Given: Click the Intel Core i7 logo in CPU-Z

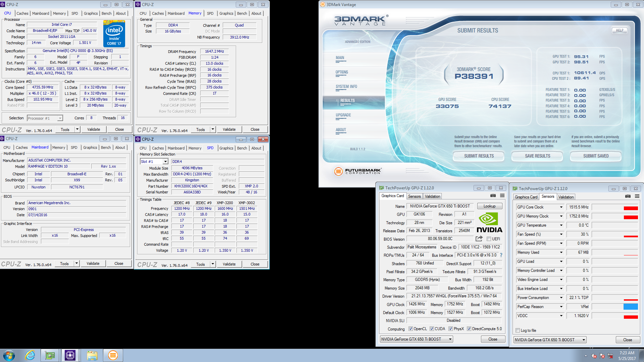Looking at the screenshot, I should pos(114,34).
